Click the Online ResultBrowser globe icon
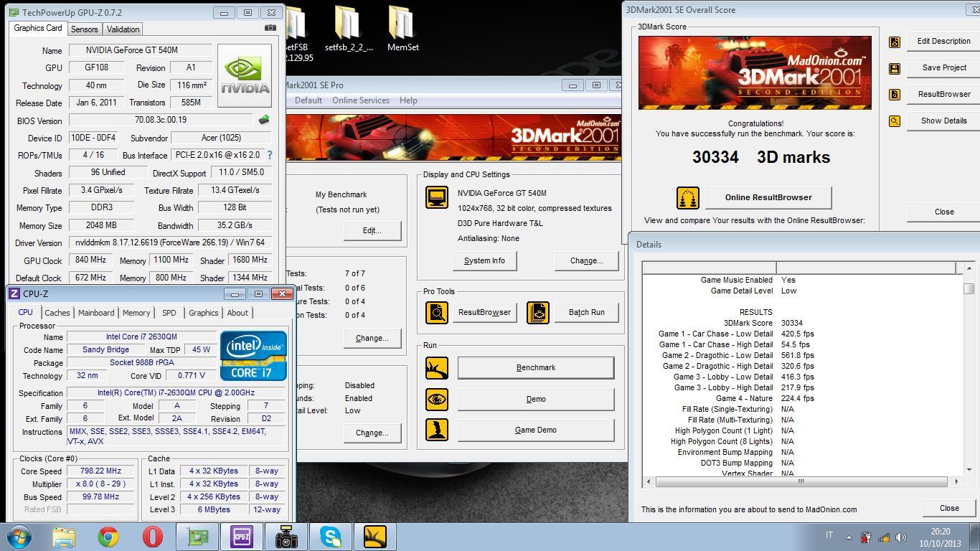Image resolution: width=980 pixels, height=551 pixels. tap(687, 197)
